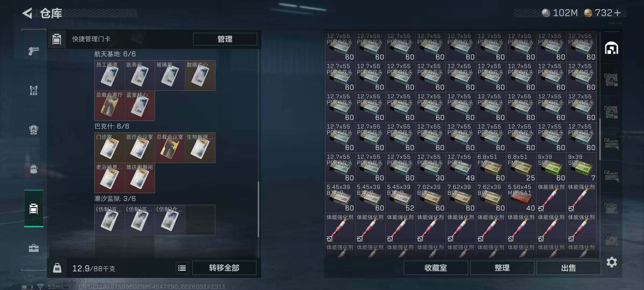Select the 总裁会客厅 gold keycard

point(109,106)
